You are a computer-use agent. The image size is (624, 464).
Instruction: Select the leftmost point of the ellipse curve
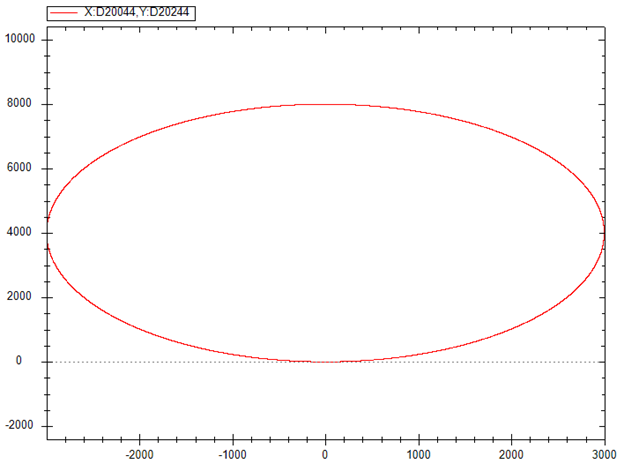47,233
